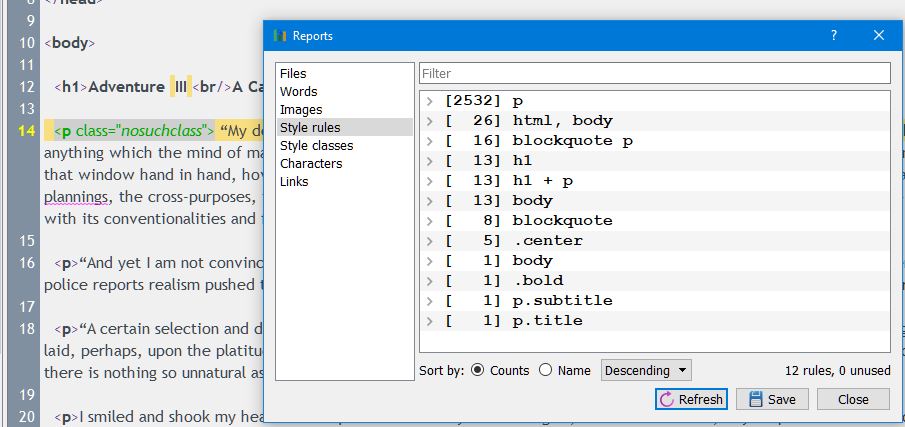Expand the h1 + p rule
The width and height of the screenshot is (905, 427).
pos(429,181)
